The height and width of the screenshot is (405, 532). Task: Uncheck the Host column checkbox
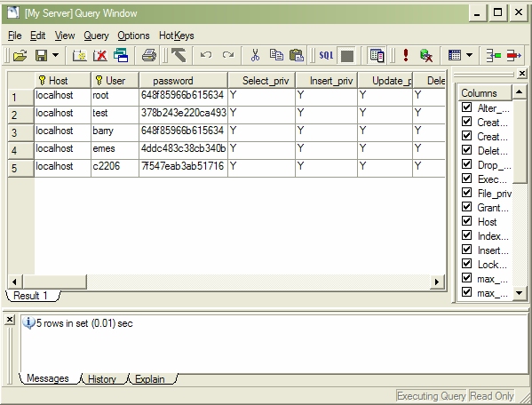point(467,221)
